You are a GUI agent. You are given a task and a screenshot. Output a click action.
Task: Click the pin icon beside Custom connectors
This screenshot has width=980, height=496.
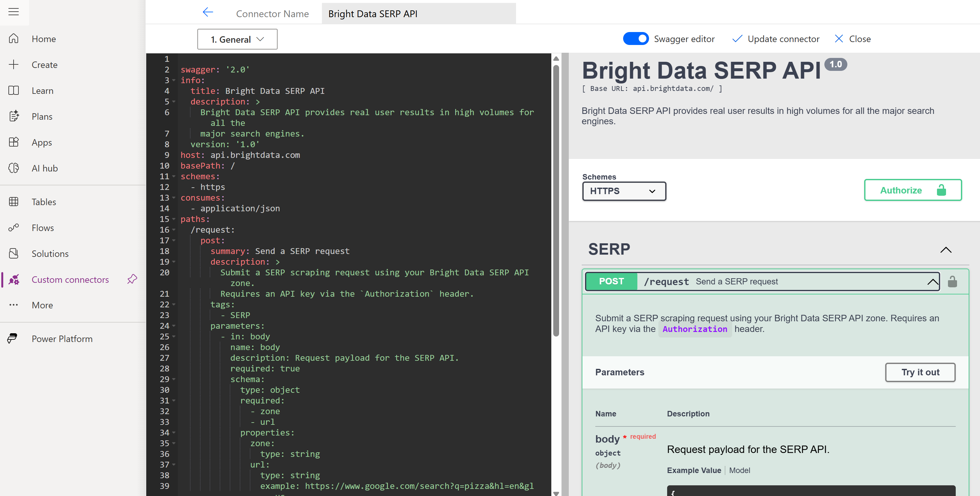tap(132, 279)
